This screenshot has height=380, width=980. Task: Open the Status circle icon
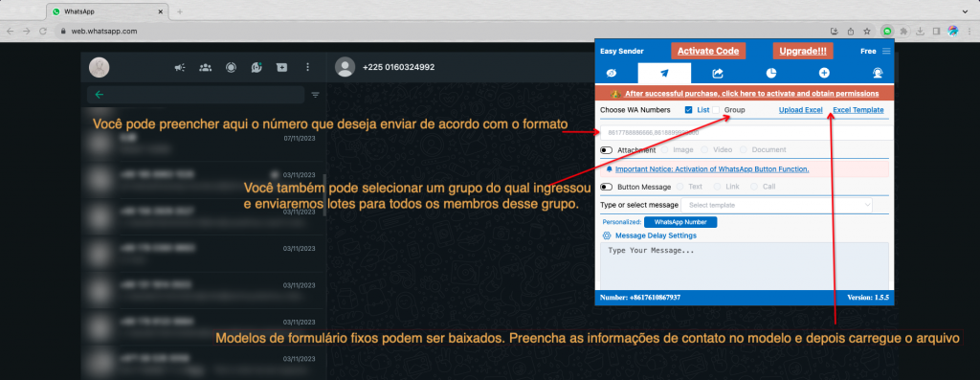click(231, 68)
